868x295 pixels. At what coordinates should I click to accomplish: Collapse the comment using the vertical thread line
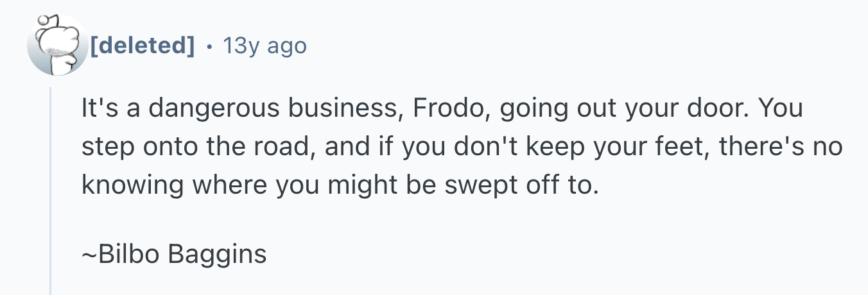click(50, 190)
